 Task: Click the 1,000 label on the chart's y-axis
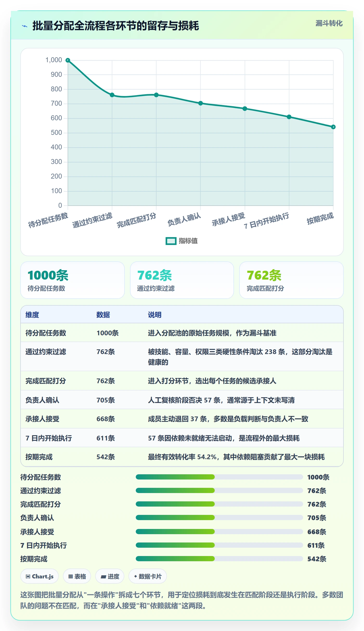pos(54,60)
